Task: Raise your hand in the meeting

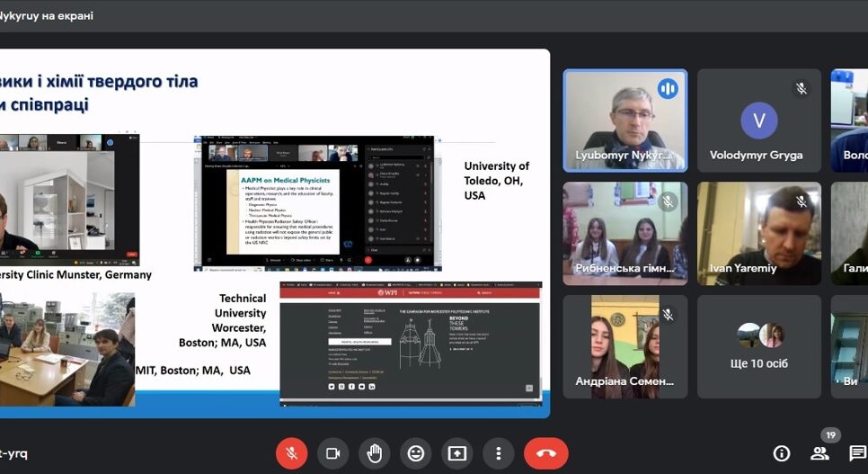Action: point(374,453)
